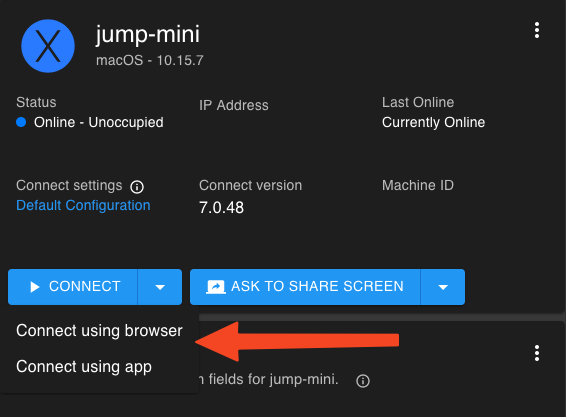Open the Default Configuration link
This screenshot has height=417, width=566.
83,205
